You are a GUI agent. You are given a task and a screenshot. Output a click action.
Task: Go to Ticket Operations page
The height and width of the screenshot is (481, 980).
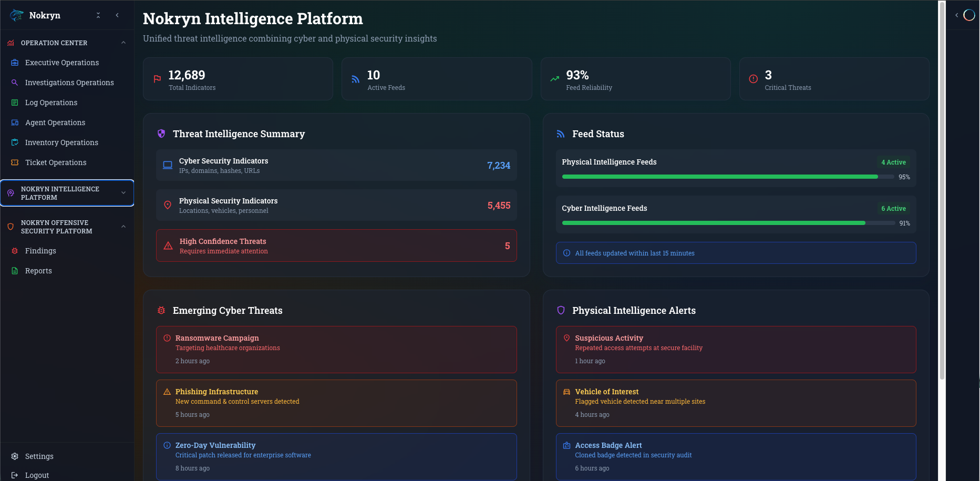(x=56, y=162)
